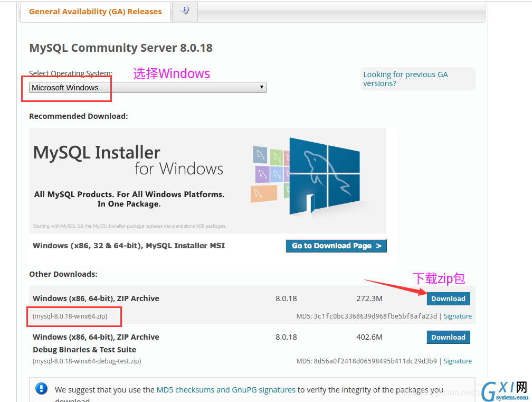The height and width of the screenshot is (402, 532).
Task: Click the file name (mysql-8.0.18-winx64.zip)
Action: point(70,316)
